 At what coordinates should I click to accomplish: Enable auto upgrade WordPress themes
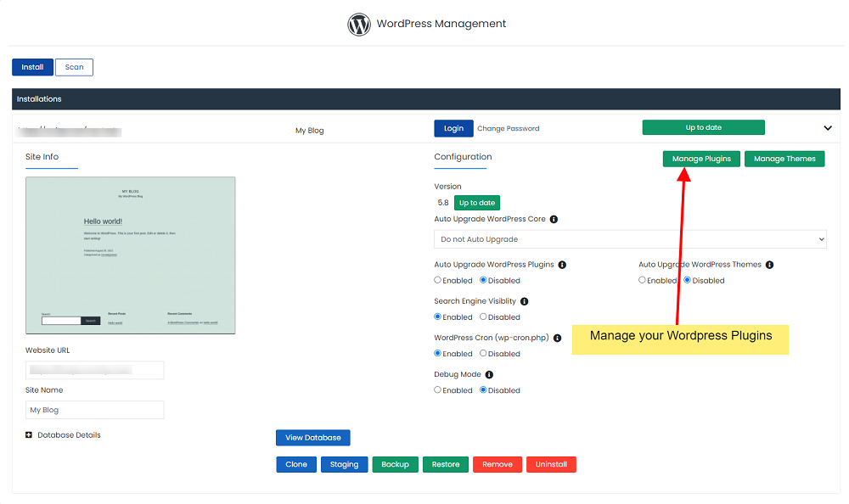(x=642, y=280)
